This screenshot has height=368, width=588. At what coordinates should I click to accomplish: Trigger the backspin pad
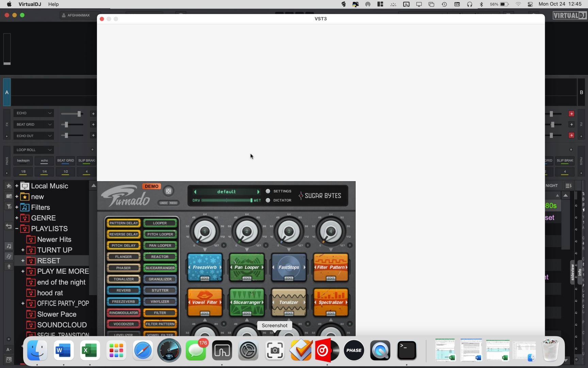click(23, 160)
